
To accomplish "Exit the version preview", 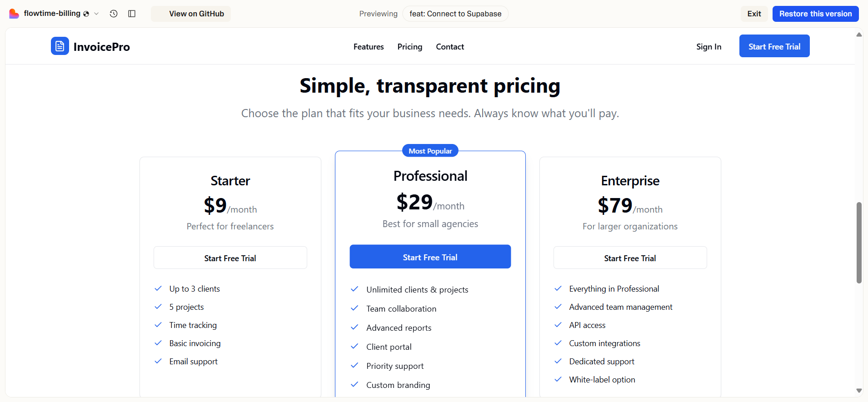I will [754, 14].
